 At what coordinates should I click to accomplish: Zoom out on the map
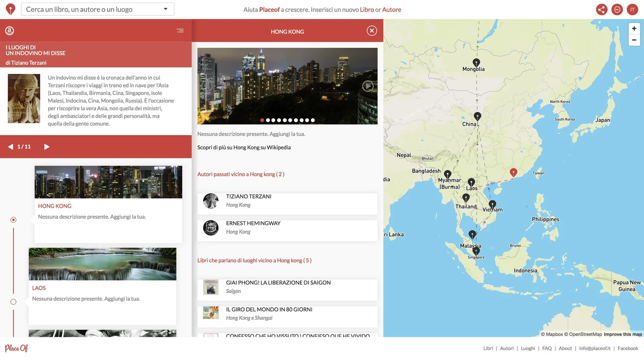coord(634,40)
